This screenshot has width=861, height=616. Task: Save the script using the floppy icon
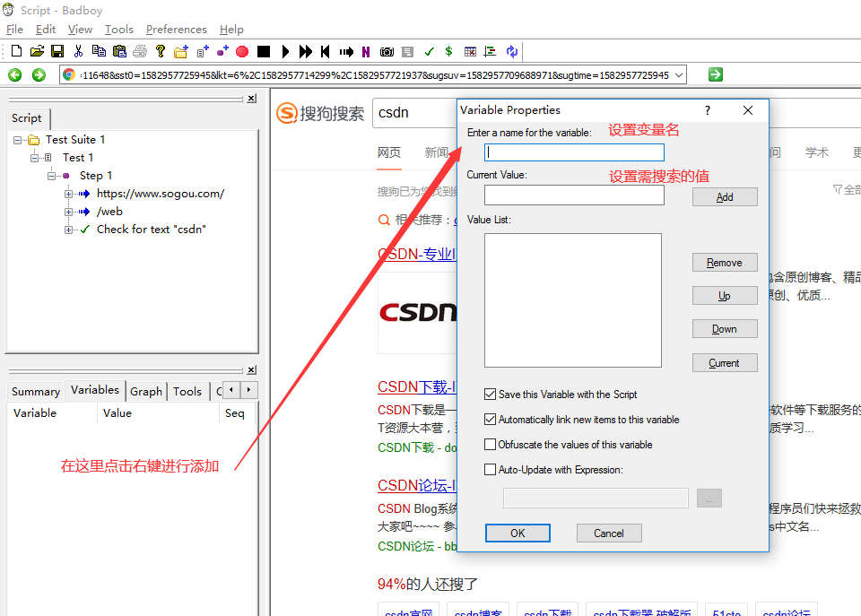pos(57,51)
